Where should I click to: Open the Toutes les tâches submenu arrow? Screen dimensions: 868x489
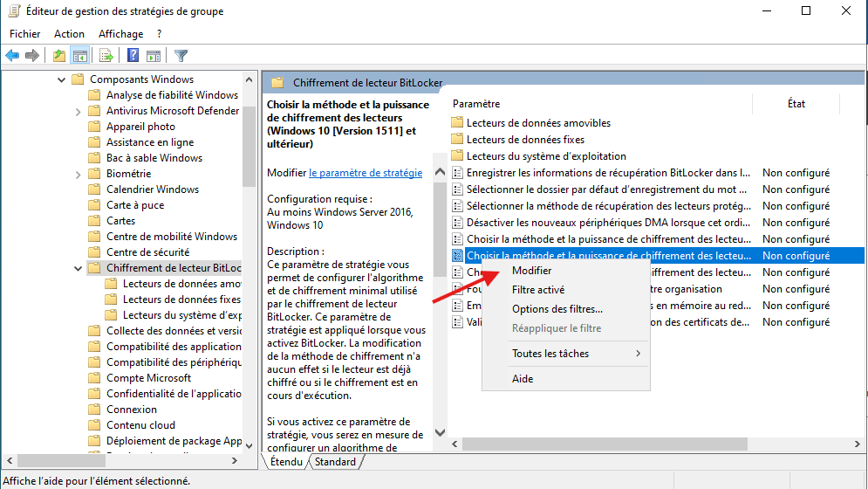(639, 353)
